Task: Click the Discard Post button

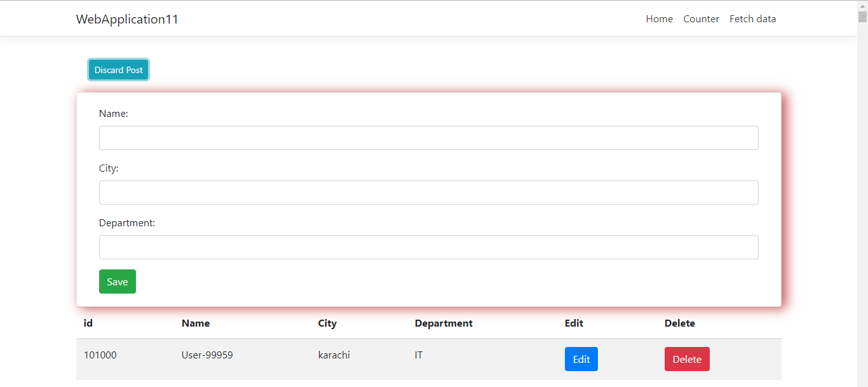Action: click(118, 69)
